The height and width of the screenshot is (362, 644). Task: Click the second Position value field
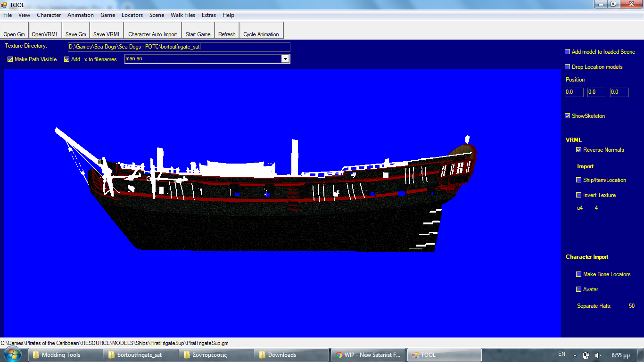[596, 92]
